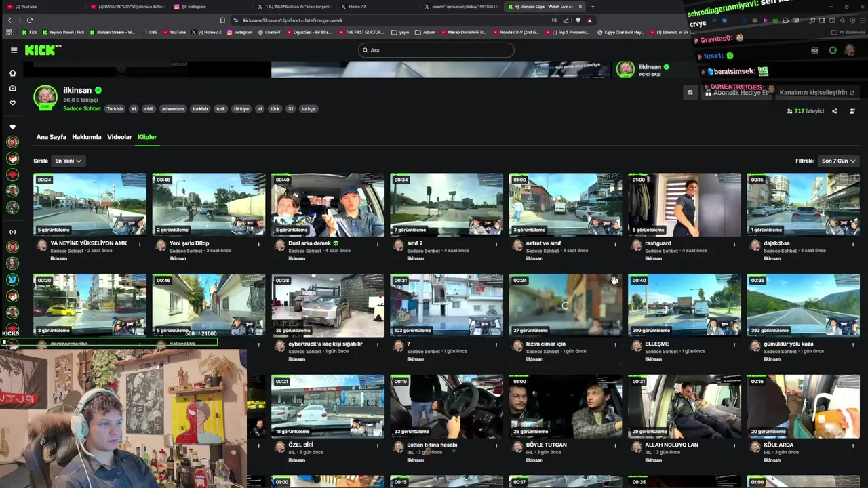Open the nefret ve sınıf clip title
This screenshot has width=868, height=488.
(x=544, y=243)
